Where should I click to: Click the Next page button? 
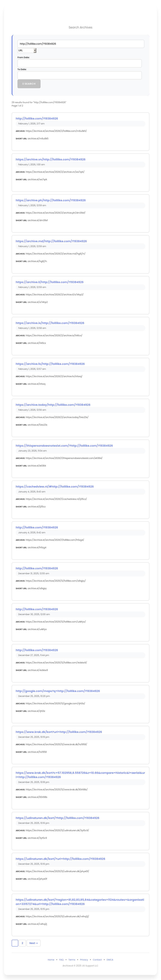click(x=33, y=943)
